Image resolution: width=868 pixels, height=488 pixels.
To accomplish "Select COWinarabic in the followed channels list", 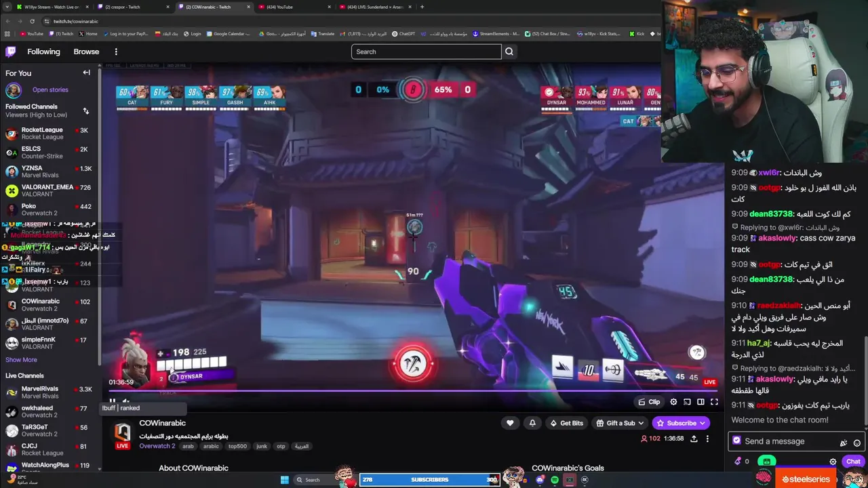I will coord(49,305).
